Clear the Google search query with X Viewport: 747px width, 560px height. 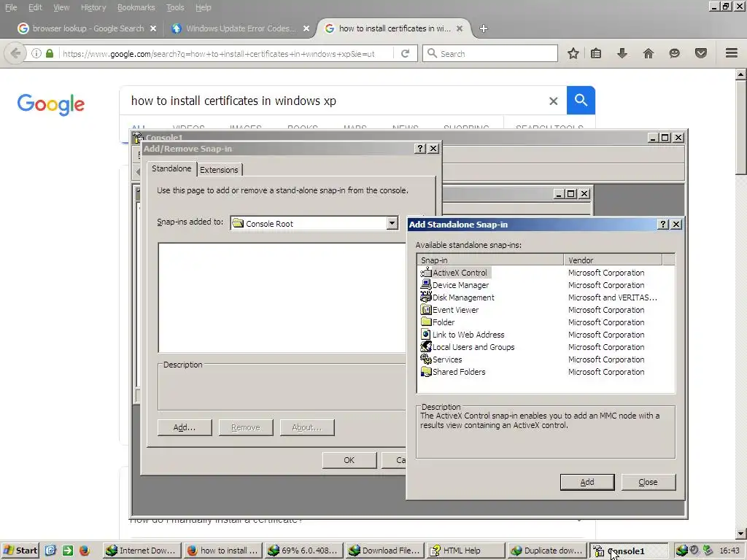553,101
